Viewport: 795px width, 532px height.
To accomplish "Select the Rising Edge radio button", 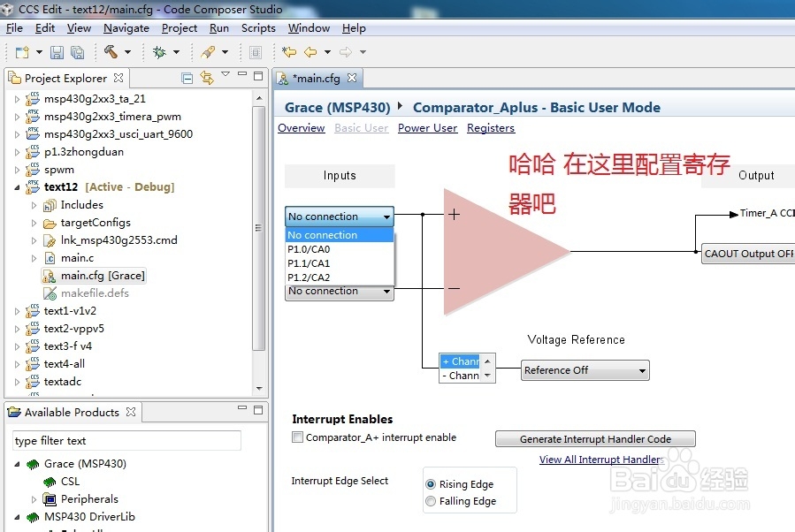I will pos(431,484).
